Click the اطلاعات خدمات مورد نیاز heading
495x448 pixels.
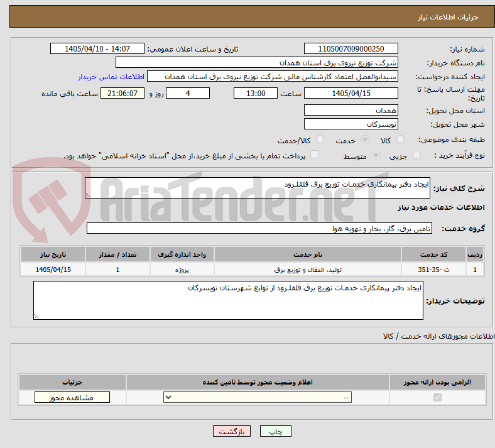tap(441, 207)
